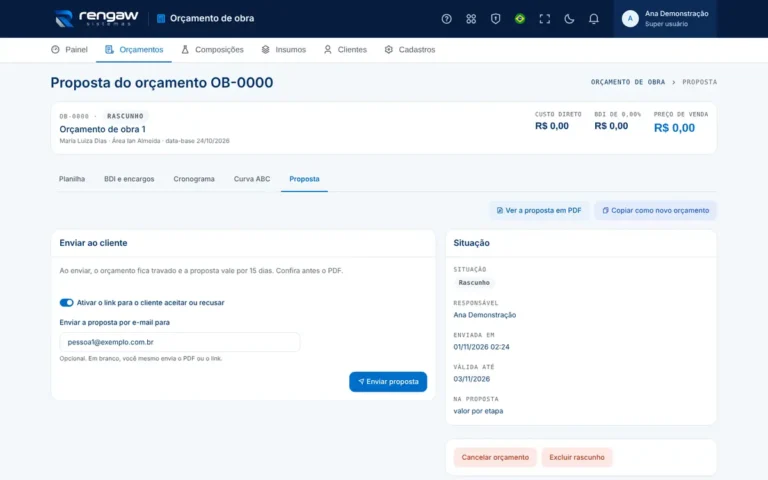Open Composições navigation item
Image resolution: width=768 pixels, height=480 pixels.
click(212, 49)
